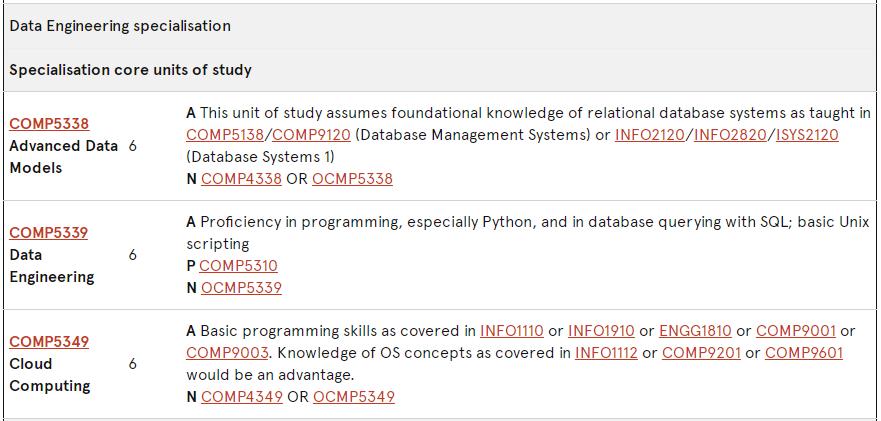
Task: Follow the INFO1910 link
Action: pos(601,331)
